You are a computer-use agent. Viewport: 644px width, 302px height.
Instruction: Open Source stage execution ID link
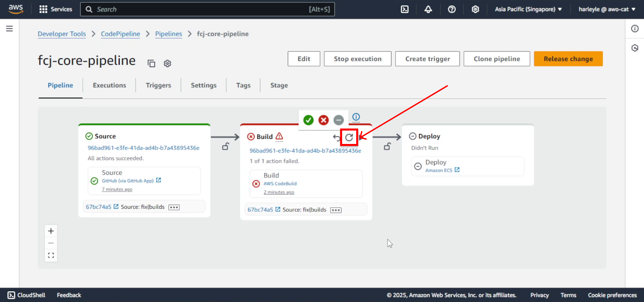coord(144,148)
